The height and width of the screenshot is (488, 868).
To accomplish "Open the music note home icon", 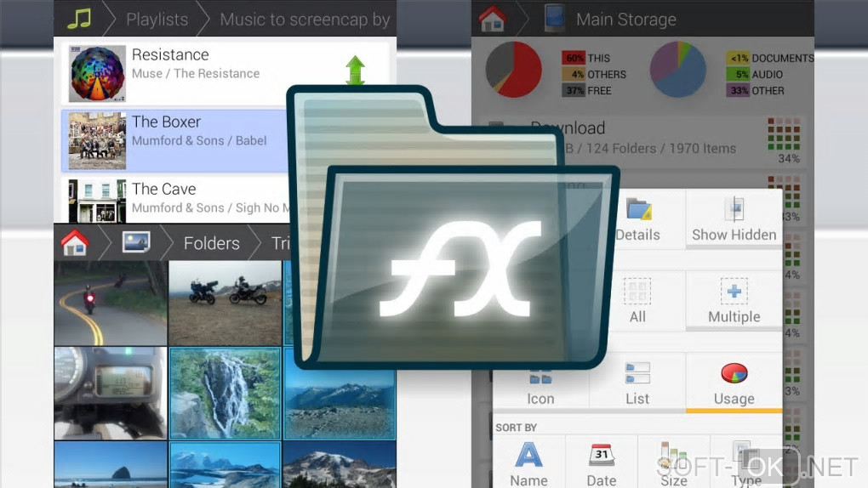I will tap(79, 18).
